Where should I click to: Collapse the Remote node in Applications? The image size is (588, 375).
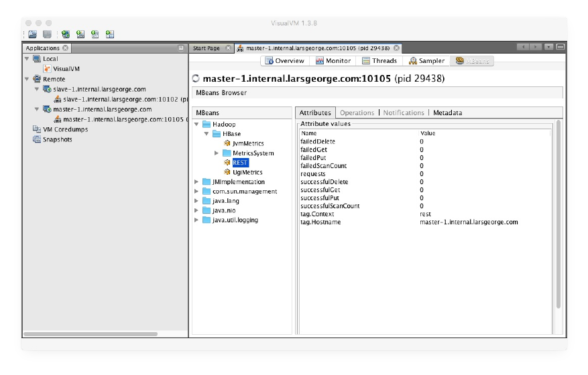click(x=27, y=79)
